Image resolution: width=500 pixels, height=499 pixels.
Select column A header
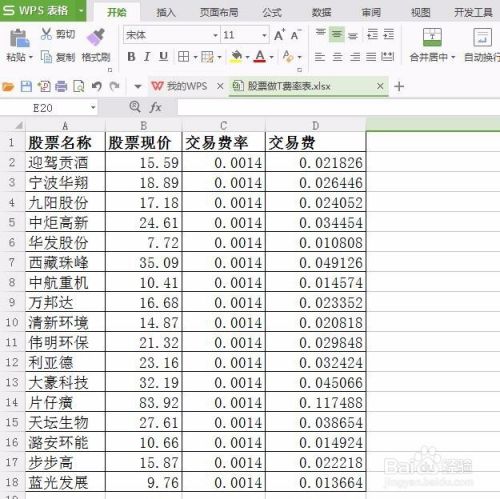(65, 126)
